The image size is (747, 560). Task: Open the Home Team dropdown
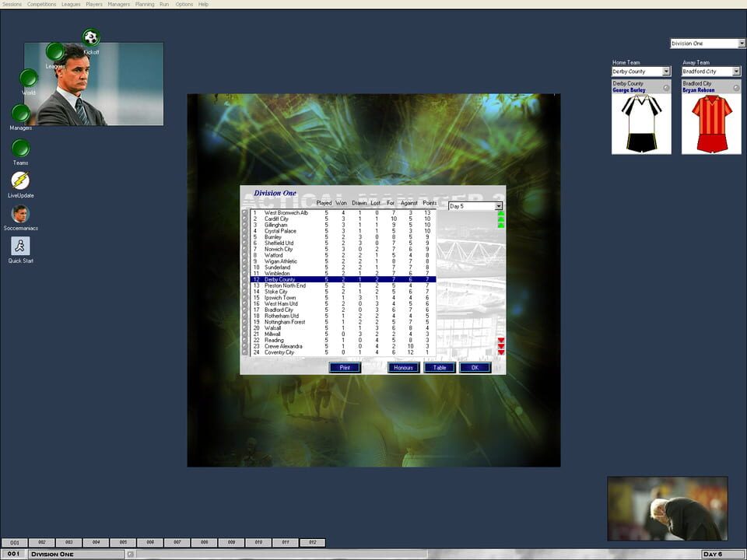point(666,72)
